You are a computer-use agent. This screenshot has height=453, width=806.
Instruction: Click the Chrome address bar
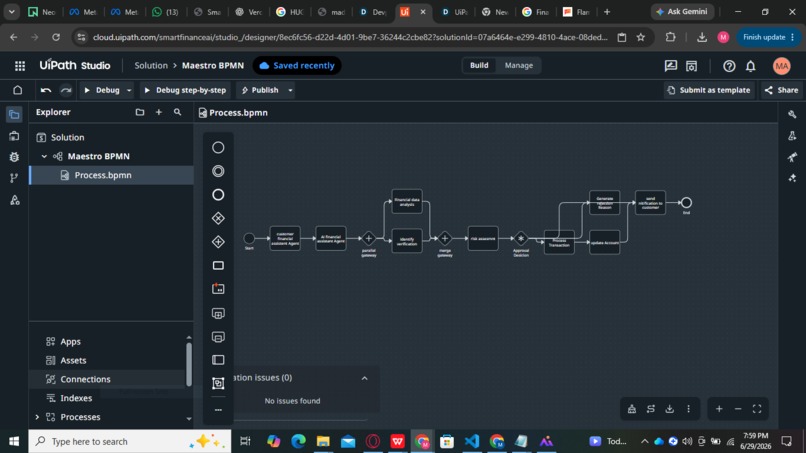[x=350, y=37]
